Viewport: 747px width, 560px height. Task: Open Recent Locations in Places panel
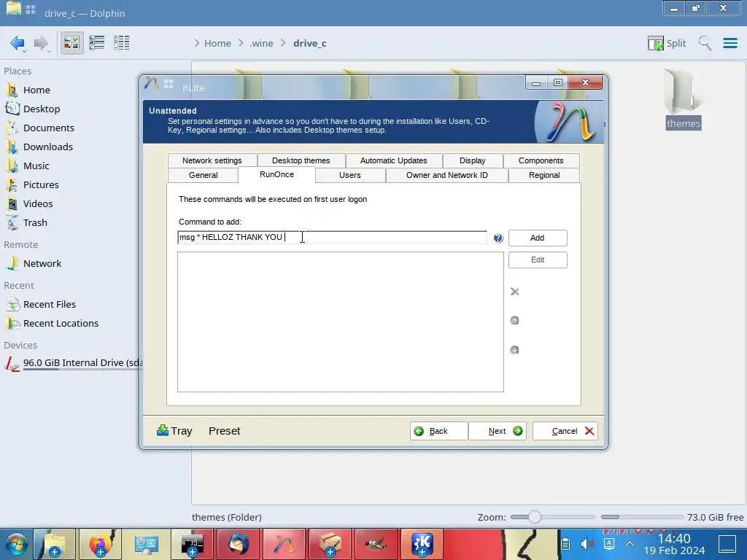(61, 323)
